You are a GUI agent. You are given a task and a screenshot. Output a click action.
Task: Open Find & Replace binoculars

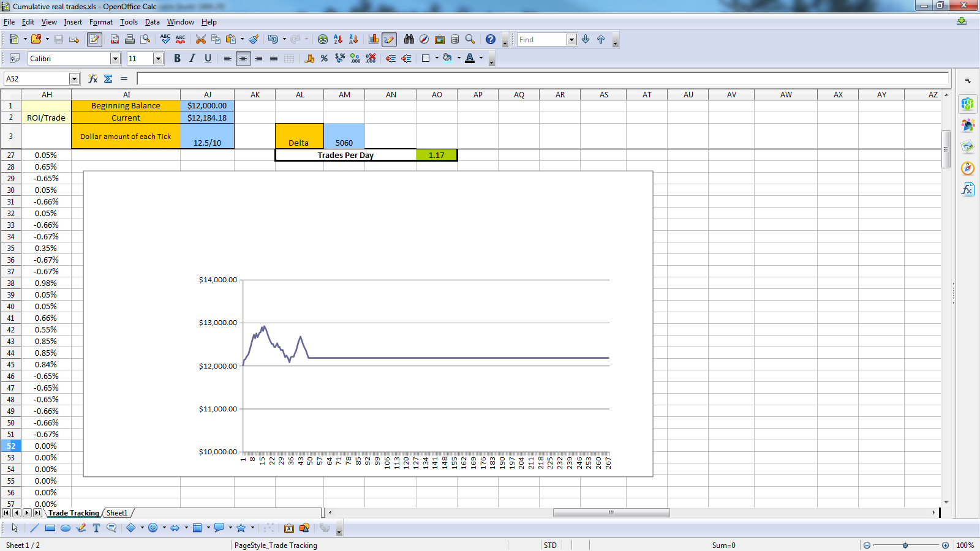(x=409, y=39)
